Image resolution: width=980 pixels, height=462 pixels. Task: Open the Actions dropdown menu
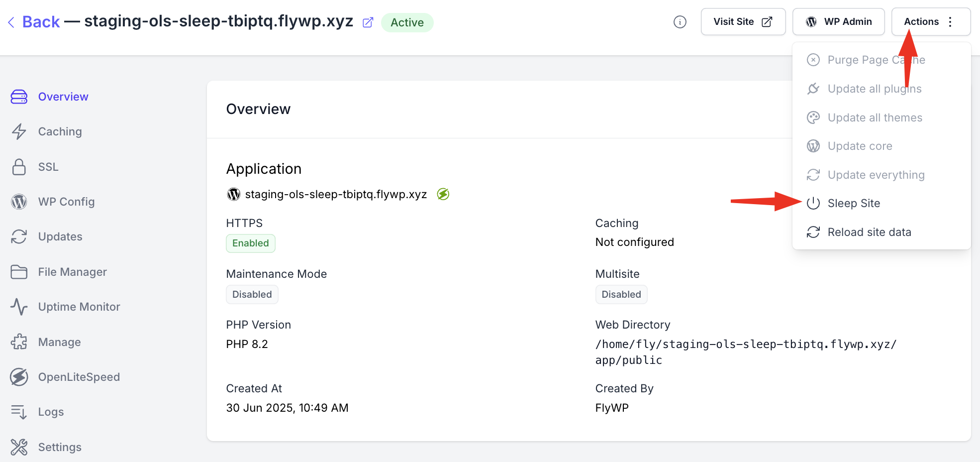(x=931, y=21)
